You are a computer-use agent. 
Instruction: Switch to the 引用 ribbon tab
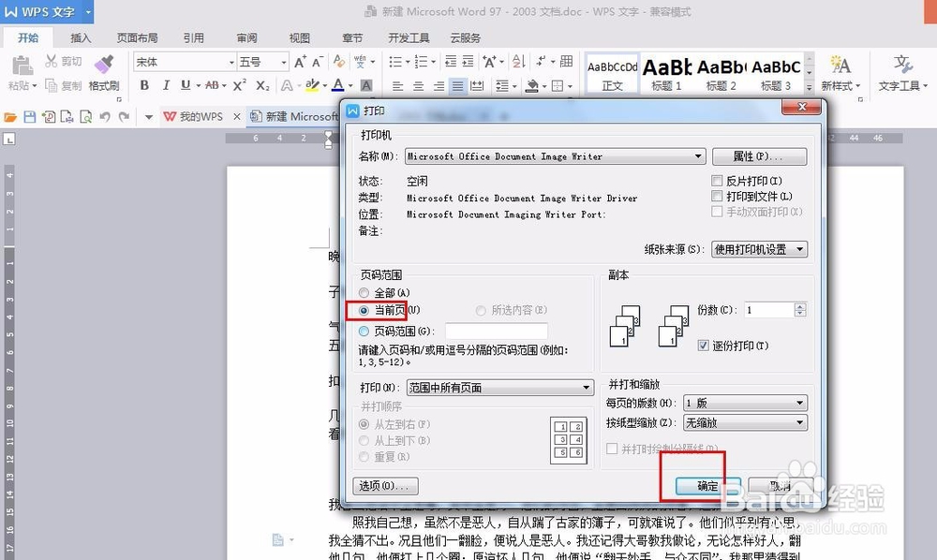pyautogui.click(x=194, y=37)
